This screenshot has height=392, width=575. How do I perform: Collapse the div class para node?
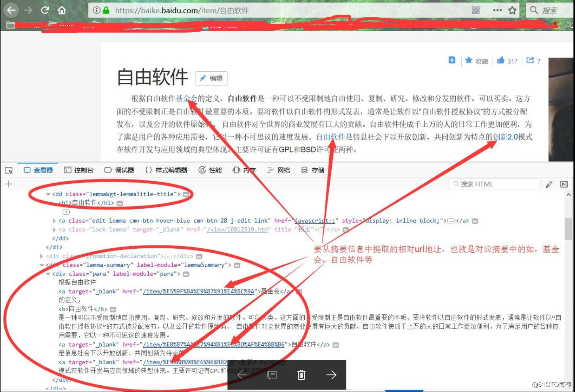(48, 274)
